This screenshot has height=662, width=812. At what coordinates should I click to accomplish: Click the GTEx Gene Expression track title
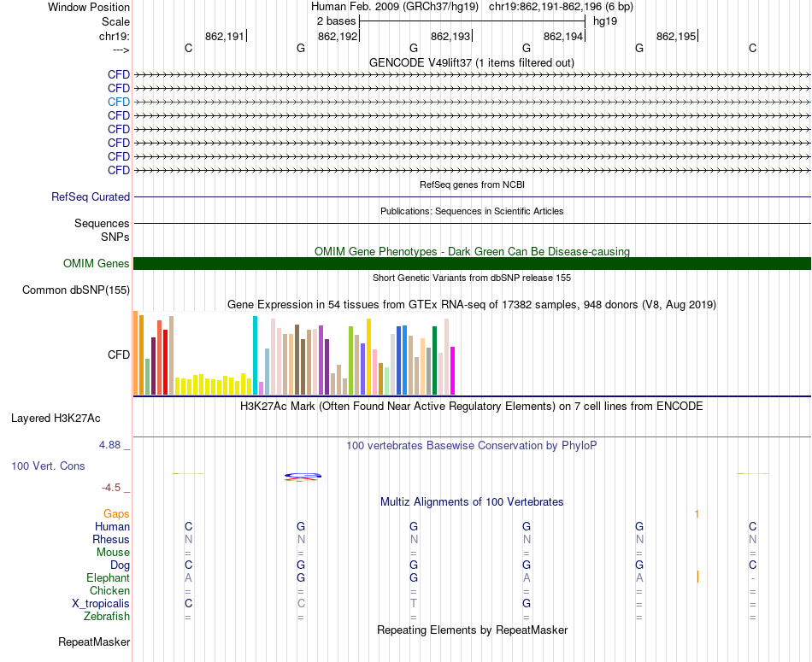point(472,304)
